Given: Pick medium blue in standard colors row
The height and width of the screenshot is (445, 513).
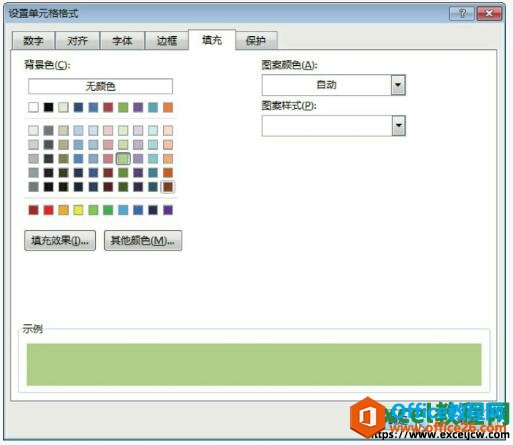Looking at the screenshot, I should tap(138, 210).
